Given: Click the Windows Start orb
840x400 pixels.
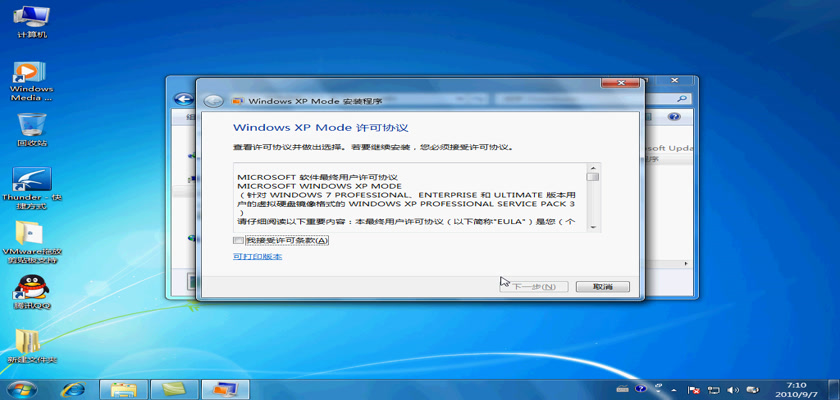Looking at the screenshot, I should [x=19, y=388].
